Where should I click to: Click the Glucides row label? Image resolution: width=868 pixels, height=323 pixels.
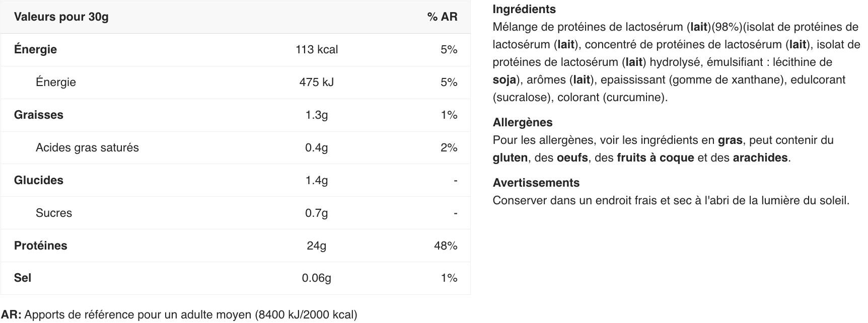point(39,180)
